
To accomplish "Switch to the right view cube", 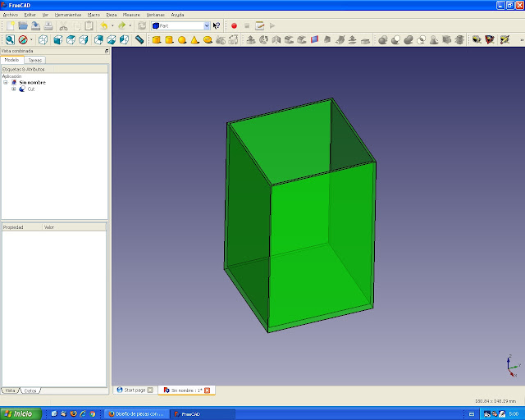I will (84, 40).
